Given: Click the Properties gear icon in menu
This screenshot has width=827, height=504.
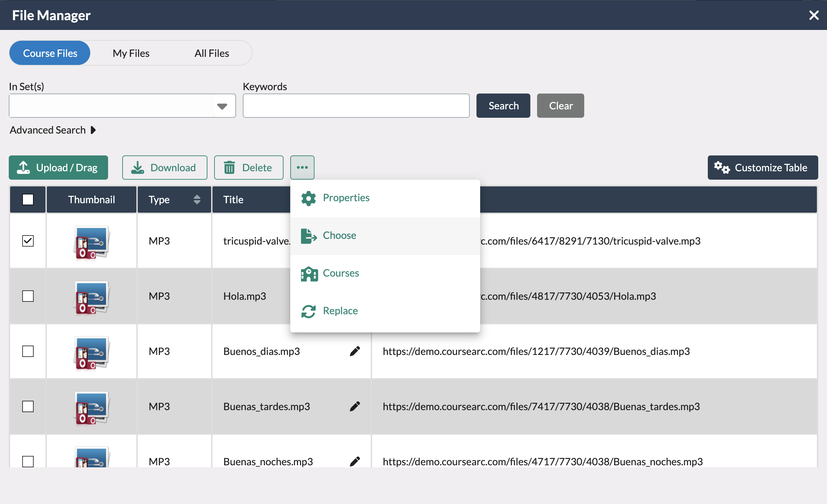Looking at the screenshot, I should coord(308,198).
